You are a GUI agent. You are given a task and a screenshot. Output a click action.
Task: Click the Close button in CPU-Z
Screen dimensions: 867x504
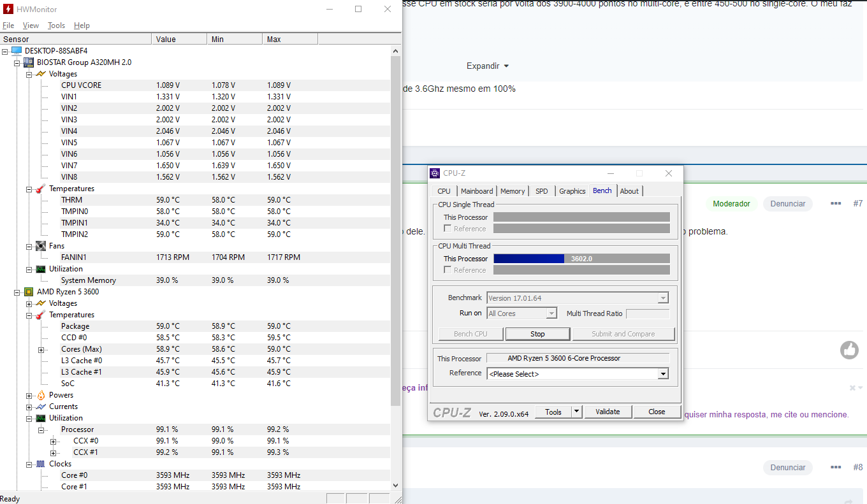tap(657, 412)
